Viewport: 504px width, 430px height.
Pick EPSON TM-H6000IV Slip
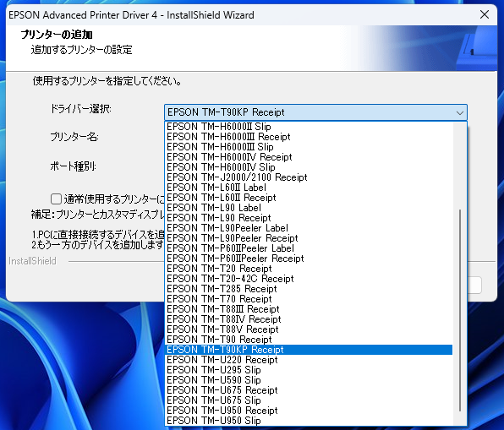[x=309, y=167]
